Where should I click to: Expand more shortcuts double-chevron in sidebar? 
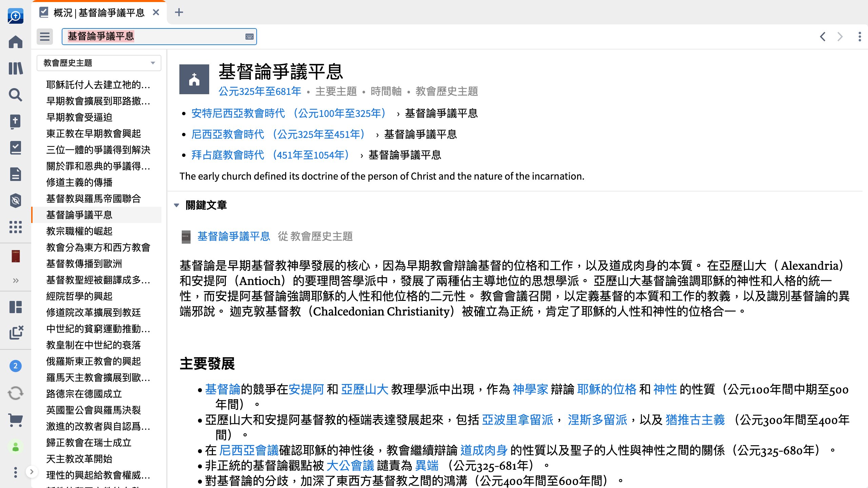[x=16, y=281]
